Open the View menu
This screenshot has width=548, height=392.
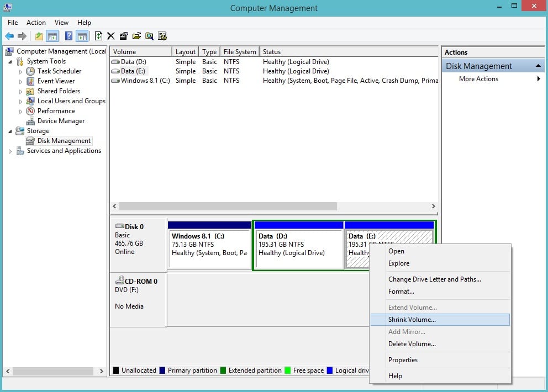(61, 22)
